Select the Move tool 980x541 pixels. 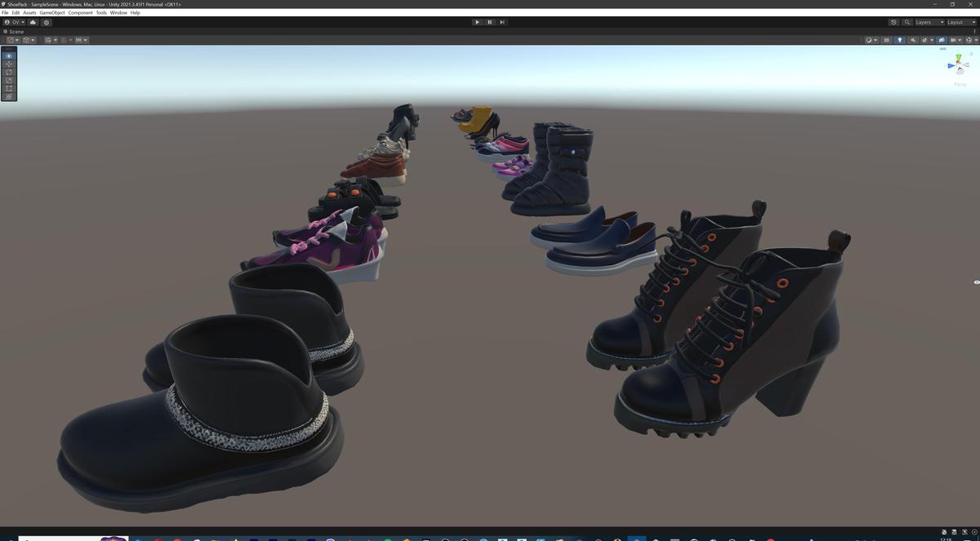click(x=8, y=64)
